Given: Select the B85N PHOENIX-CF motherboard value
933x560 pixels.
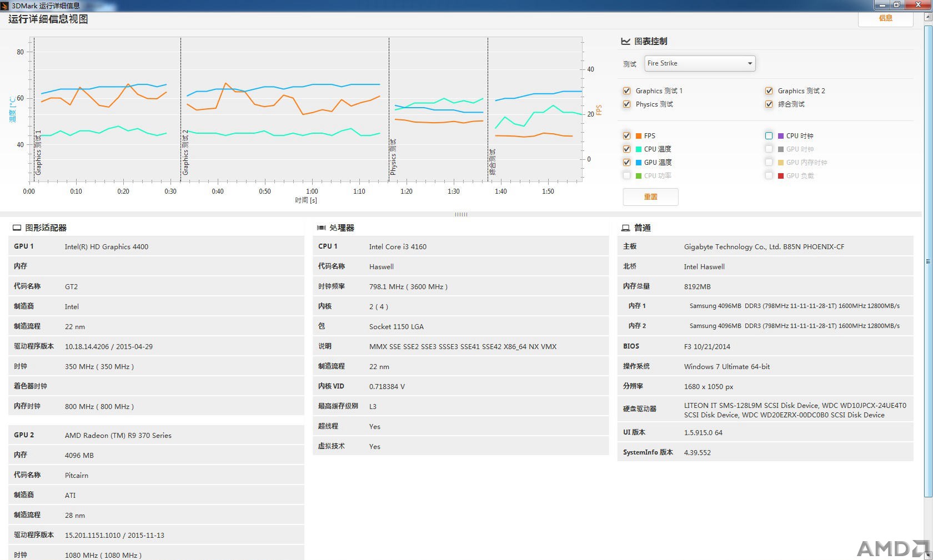Looking at the screenshot, I should tap(764, 247).
